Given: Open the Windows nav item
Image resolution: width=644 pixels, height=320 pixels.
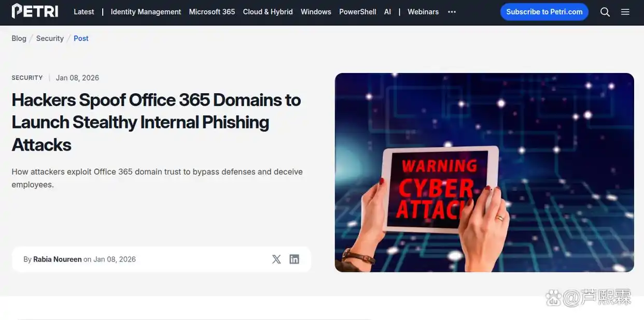Looking at the screenshot, I should 316,12.
